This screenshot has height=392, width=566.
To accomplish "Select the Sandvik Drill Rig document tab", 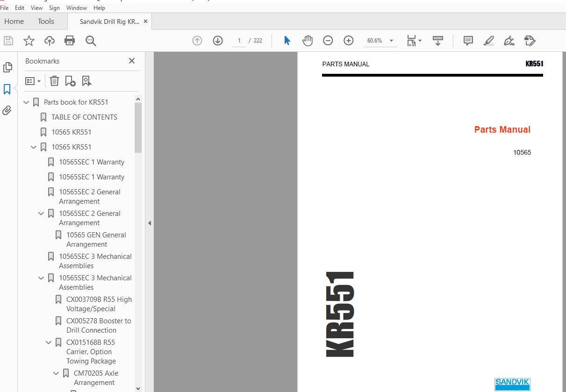I will pyautogui.click(x=109, y=21).
